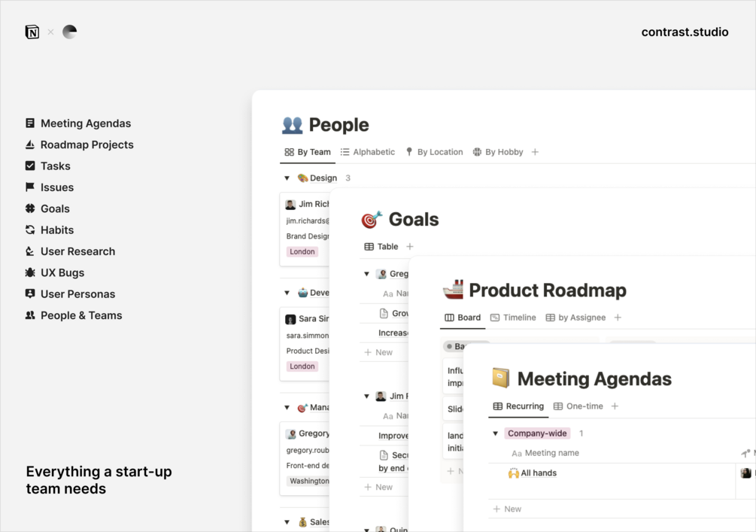Collapse the Design team group
The height and width of the screenshot is (532, 756).
point(287,178)
